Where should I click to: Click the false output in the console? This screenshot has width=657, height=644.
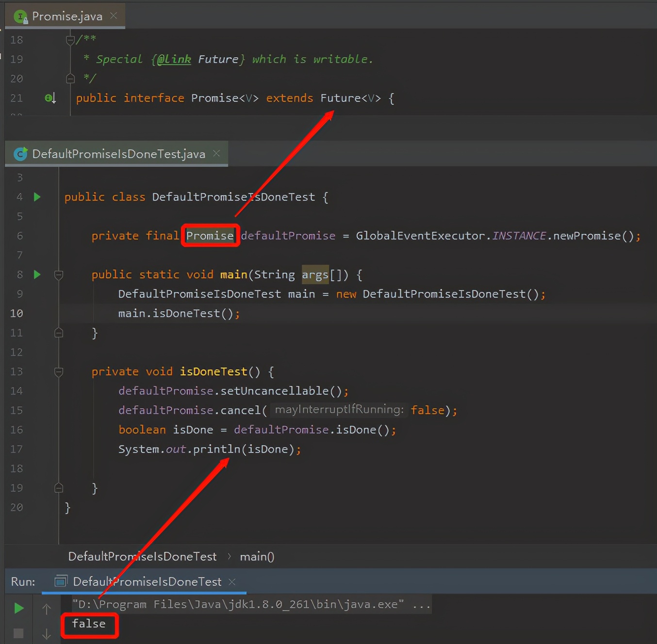(x=89, y=624)
